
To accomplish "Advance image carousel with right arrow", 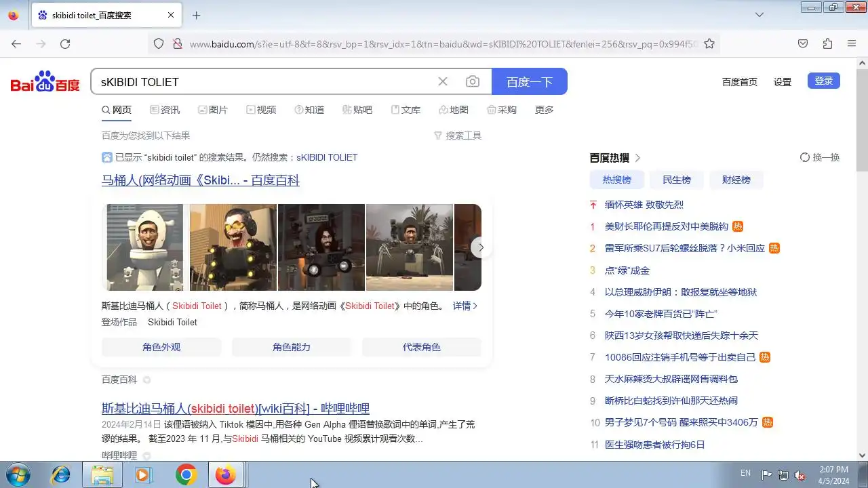I will pyautogui.click(x=481, y=247).
